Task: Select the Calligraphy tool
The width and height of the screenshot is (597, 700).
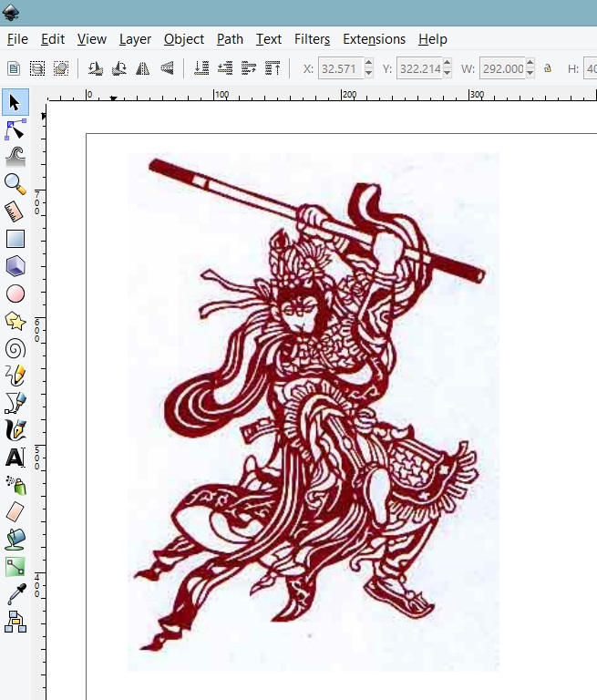Action: point(15,430)
